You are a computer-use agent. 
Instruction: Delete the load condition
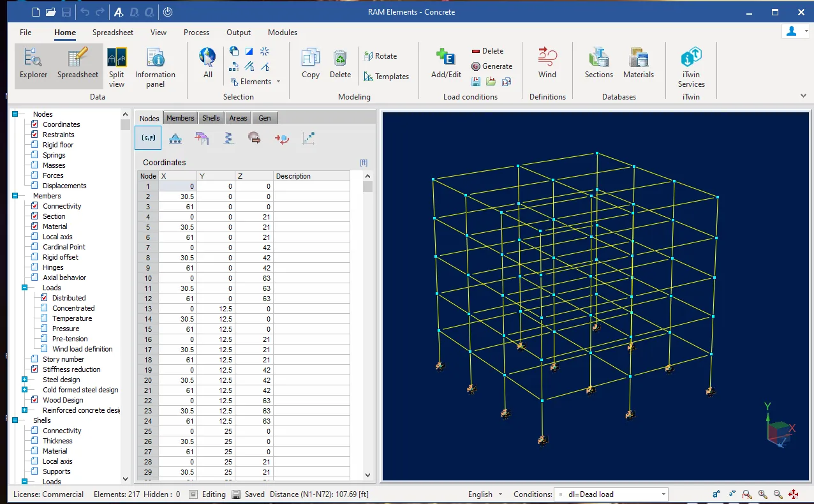[x=487, y=51]
